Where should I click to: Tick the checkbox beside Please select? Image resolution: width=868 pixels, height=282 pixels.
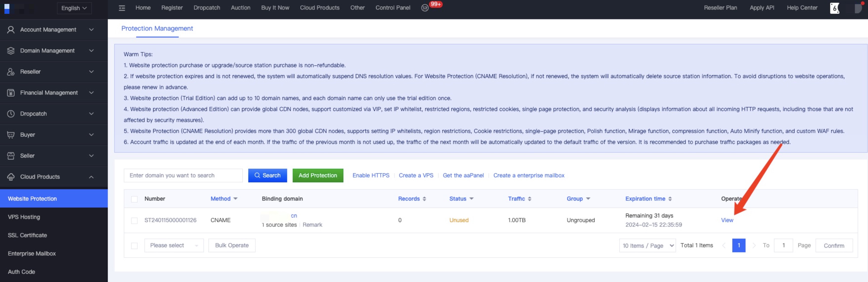[134, 246]
